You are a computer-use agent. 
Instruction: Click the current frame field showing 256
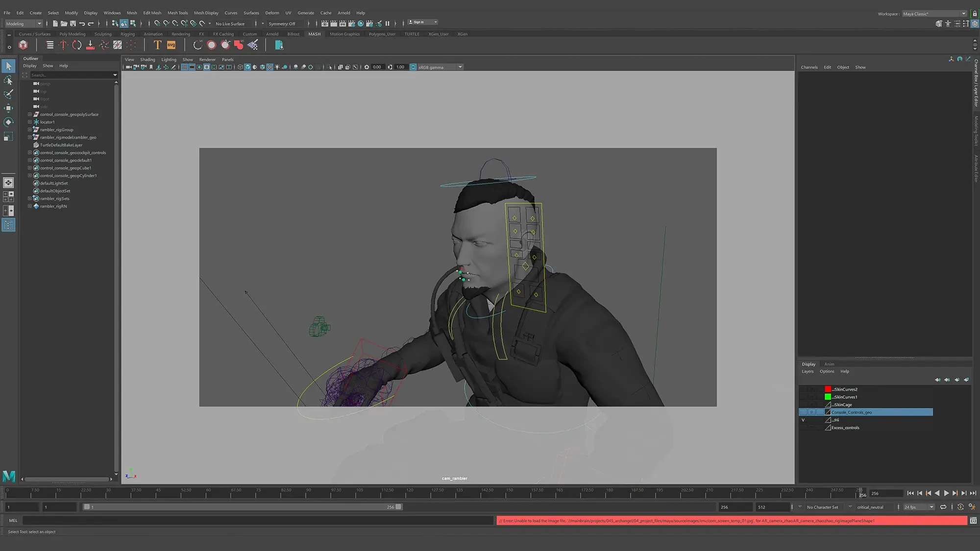pyautogui.click(x=886, y=493)
